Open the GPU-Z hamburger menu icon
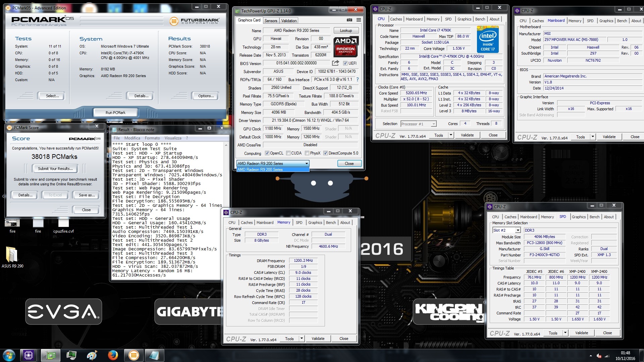Viewport: 644px width, 362px height. coord(359,20)
